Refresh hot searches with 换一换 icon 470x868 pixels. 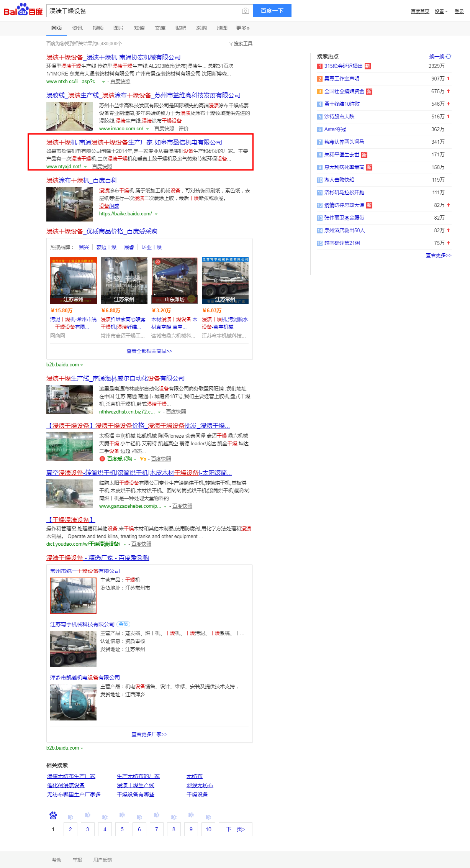[449, 56]
